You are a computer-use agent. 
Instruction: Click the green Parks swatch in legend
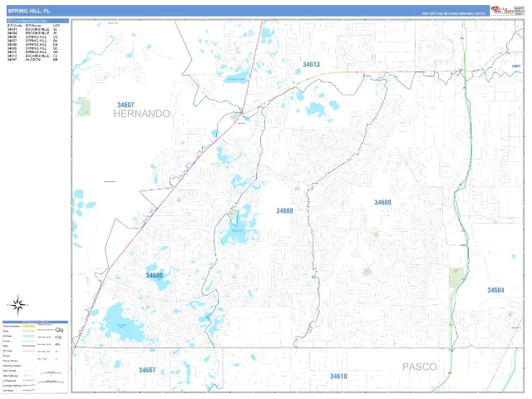pos(28,331)
